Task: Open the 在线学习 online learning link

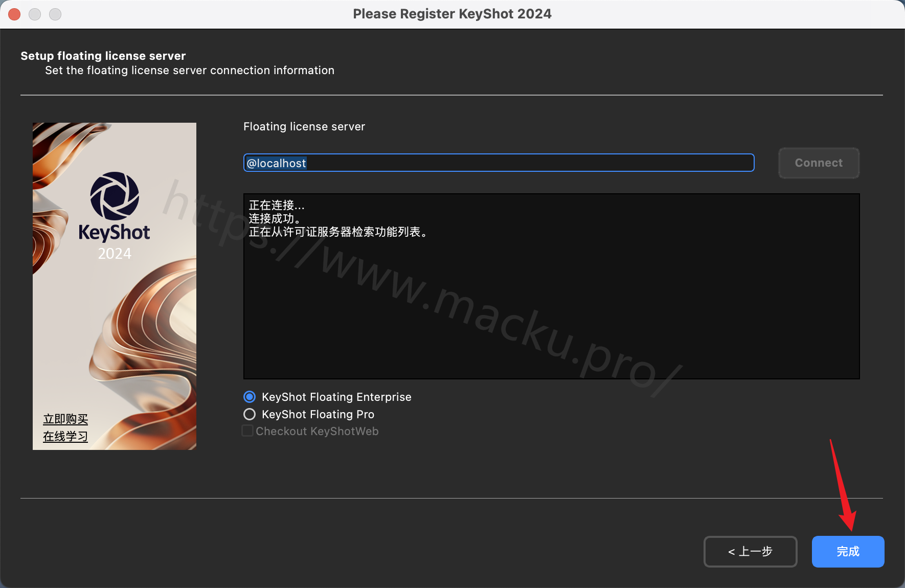Action: point(65,437)
